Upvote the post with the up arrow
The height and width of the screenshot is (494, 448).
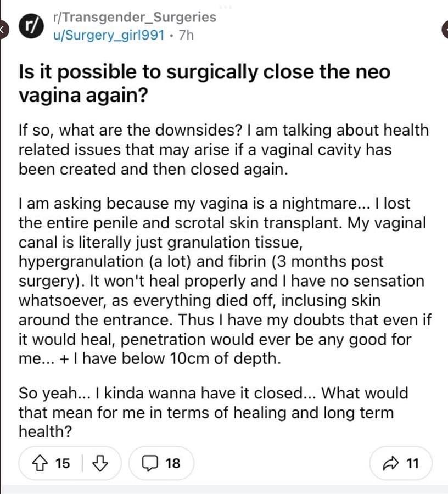click(x=40, y=463)
